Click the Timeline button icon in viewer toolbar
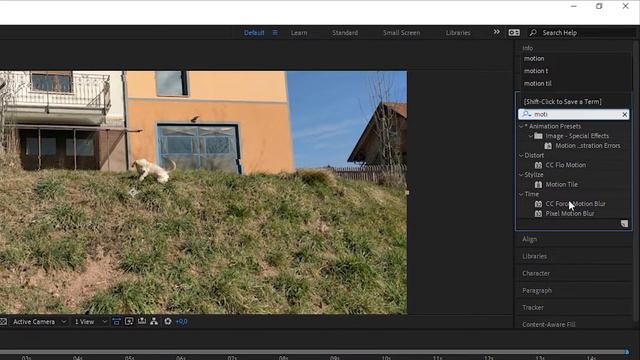 coord(142,322)
